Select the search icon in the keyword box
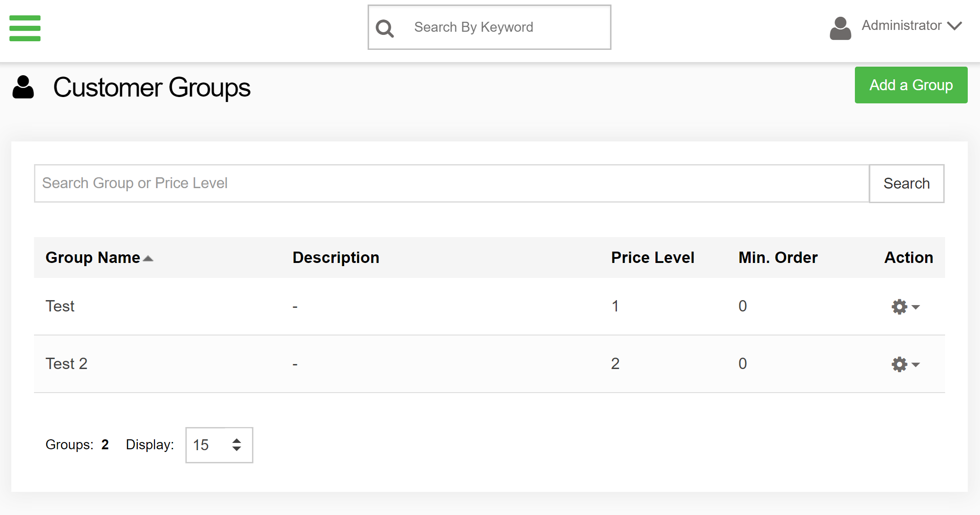Viewport: 980px width, 515px height. click(384, 27)
